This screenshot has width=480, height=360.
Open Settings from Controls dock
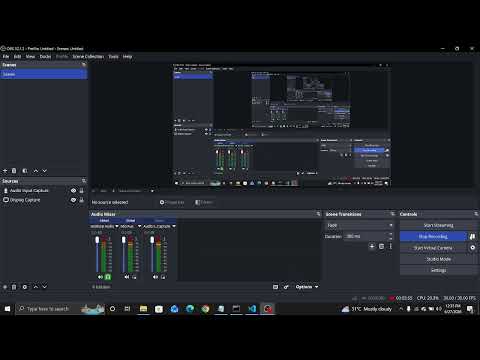(439, 270)
